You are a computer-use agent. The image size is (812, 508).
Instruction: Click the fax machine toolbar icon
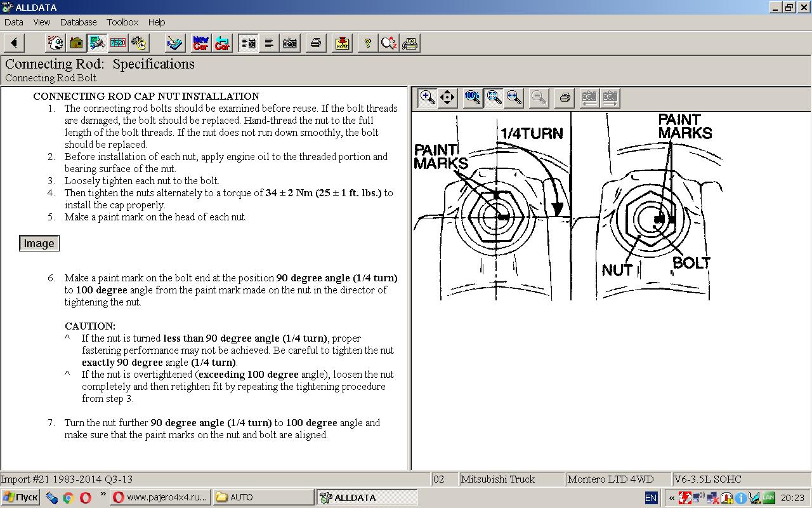pyautogui.click(x=410, y=43)
